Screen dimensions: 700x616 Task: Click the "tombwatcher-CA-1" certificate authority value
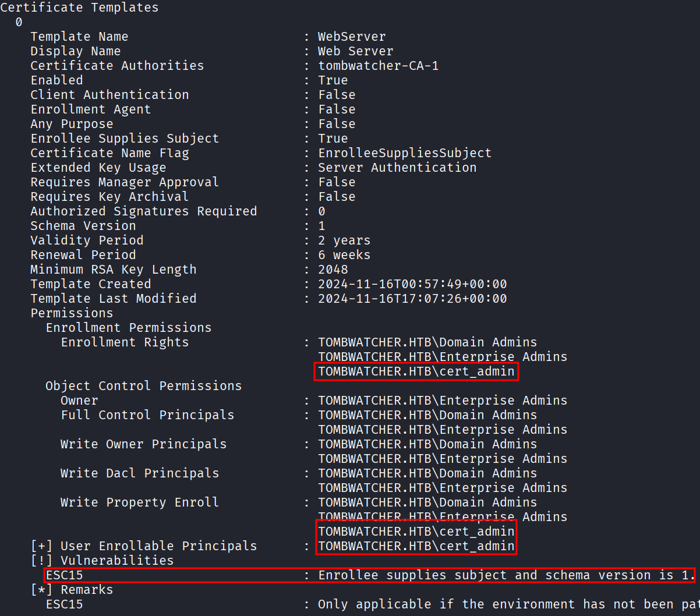click(378, 66)
